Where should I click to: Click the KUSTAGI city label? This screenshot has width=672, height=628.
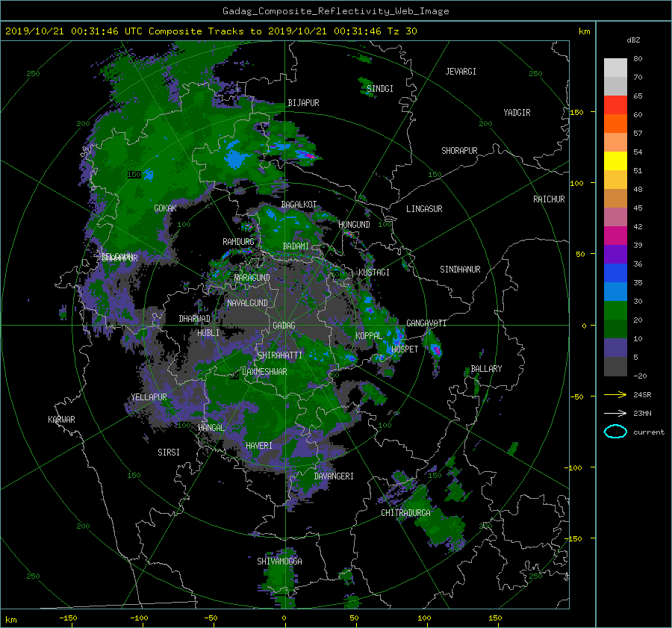pyautogui.click(x=374, y=273)
